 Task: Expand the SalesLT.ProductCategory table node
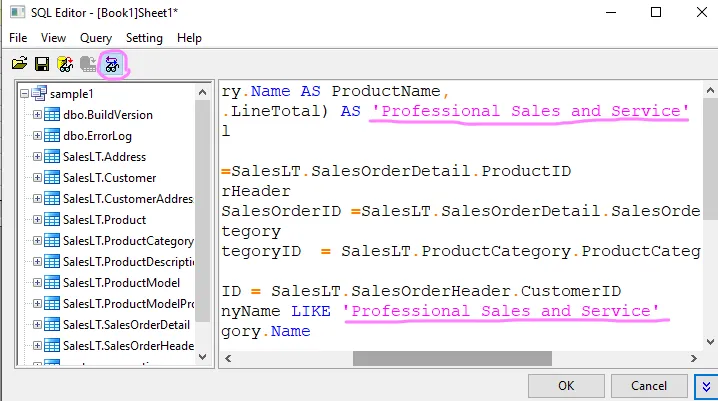pyautogui.click(x=37, y=241)
